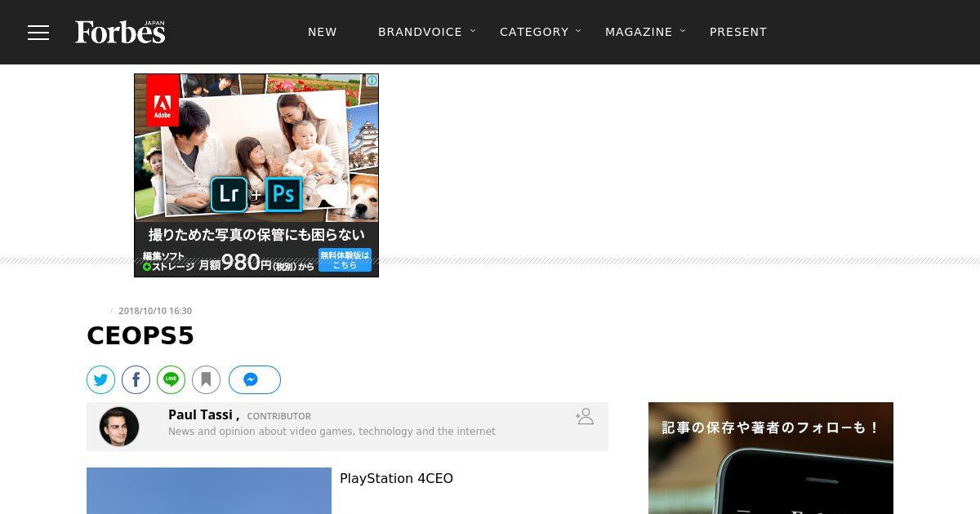The image size is (980, 514).
Task: Click the Adobe ad info icon
Action: pyautogui.click(x=372, y=81)
